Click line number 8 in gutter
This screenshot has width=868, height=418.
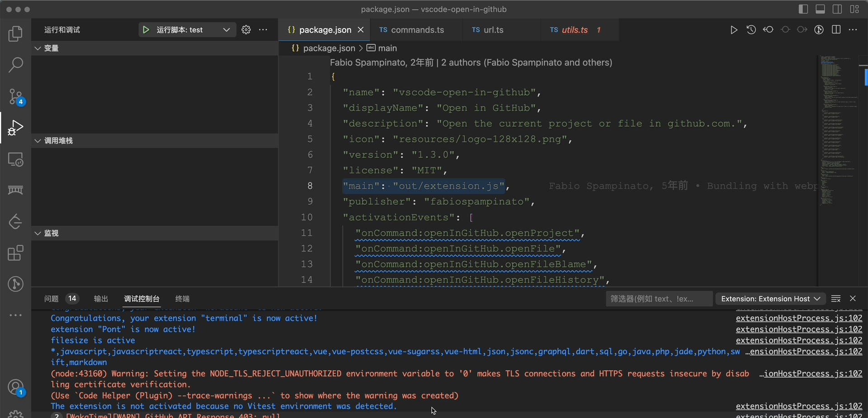point(310,186)
